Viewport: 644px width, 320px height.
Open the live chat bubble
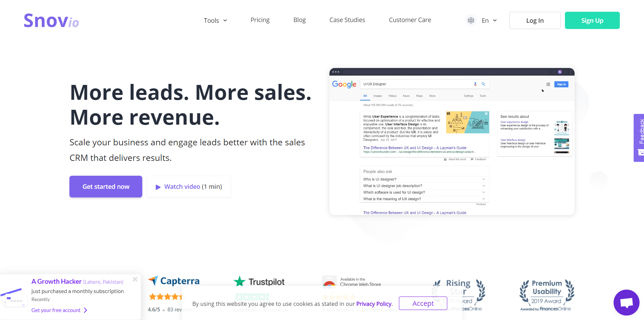[x=626, y=302]
